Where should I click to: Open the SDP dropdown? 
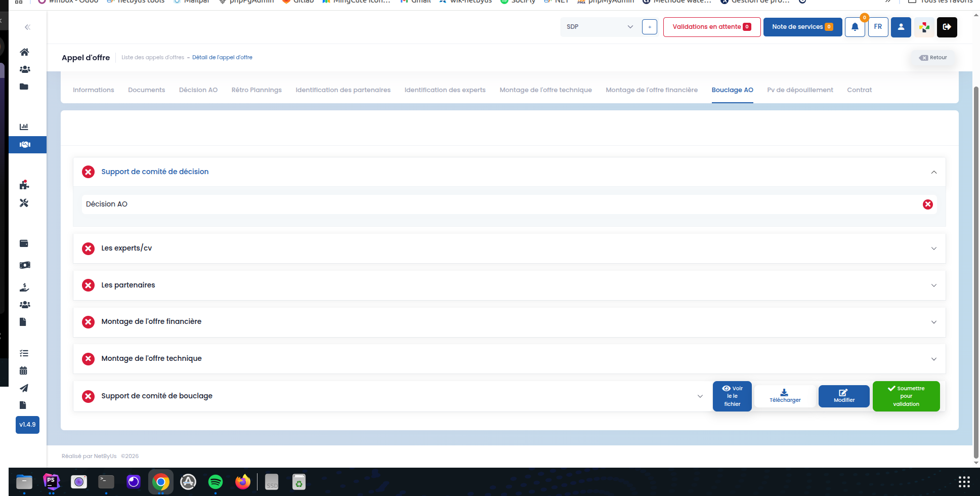600,27
